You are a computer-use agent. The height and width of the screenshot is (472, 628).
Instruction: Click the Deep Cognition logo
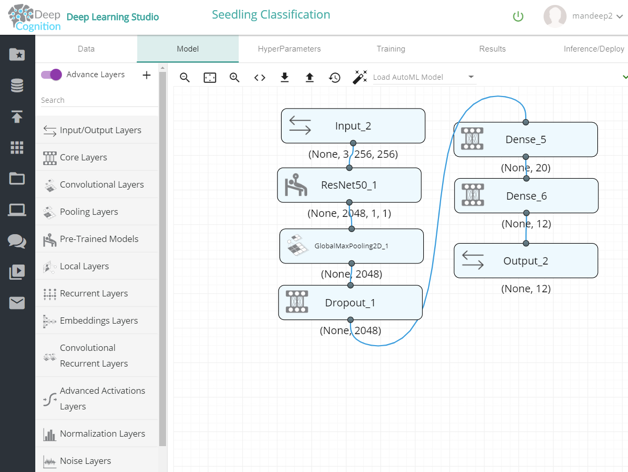point(34,18)
